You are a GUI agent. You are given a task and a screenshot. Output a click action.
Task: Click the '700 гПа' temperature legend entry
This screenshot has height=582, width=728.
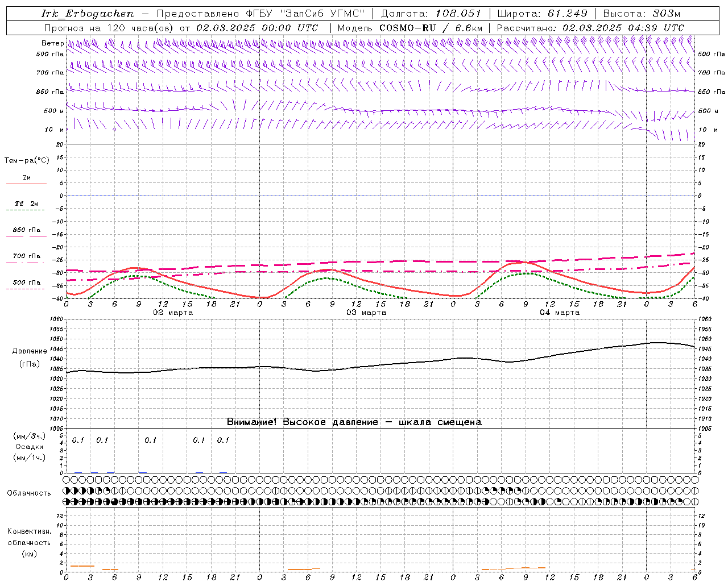[26, 256]
